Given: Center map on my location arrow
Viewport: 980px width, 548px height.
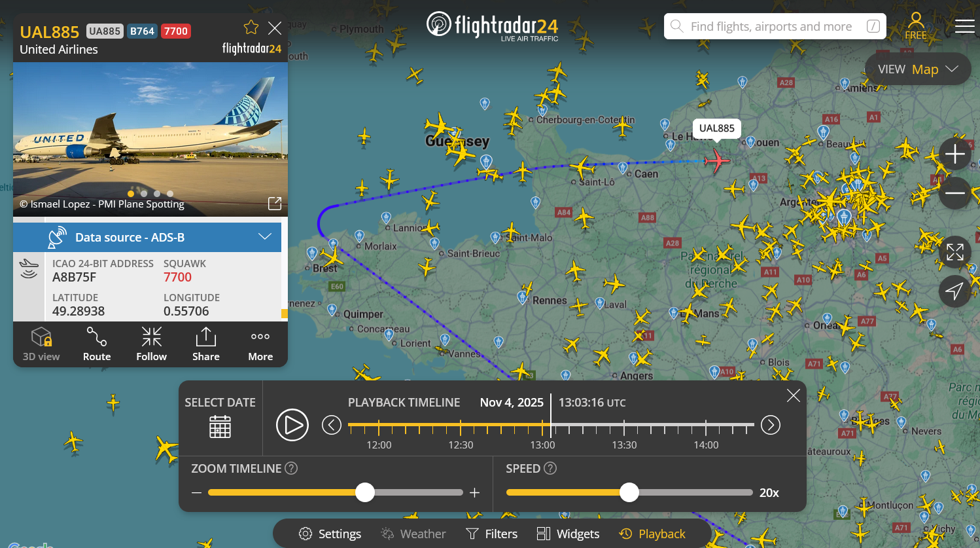Looking at the screenshot, I should [954, 291].
